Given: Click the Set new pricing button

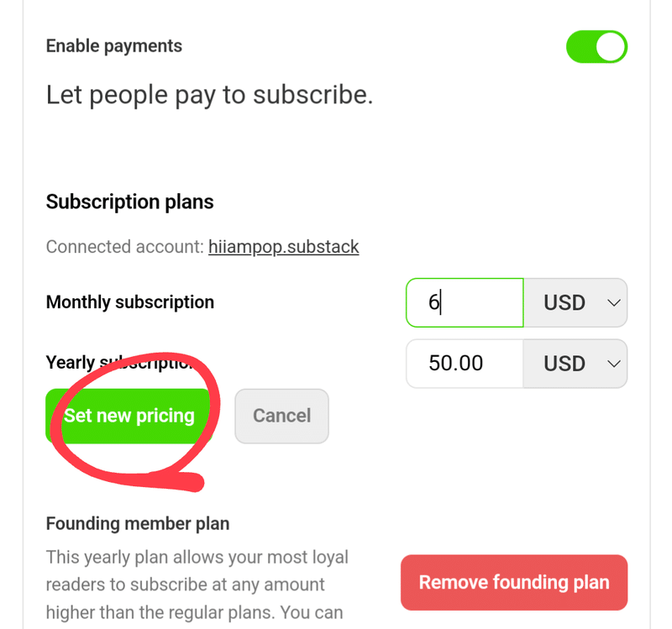Looking at the screenshot, I should 129,416.
